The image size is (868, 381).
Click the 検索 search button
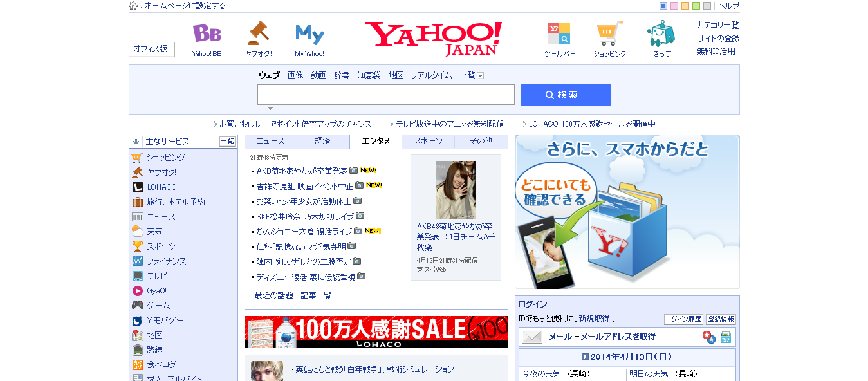coord(566,95)
